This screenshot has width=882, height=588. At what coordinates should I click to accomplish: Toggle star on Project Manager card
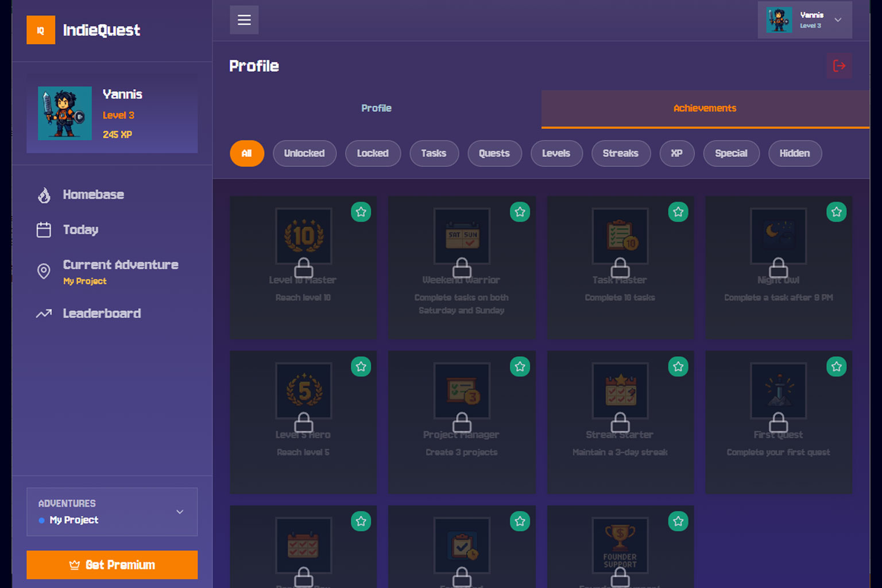pos(520,366)
